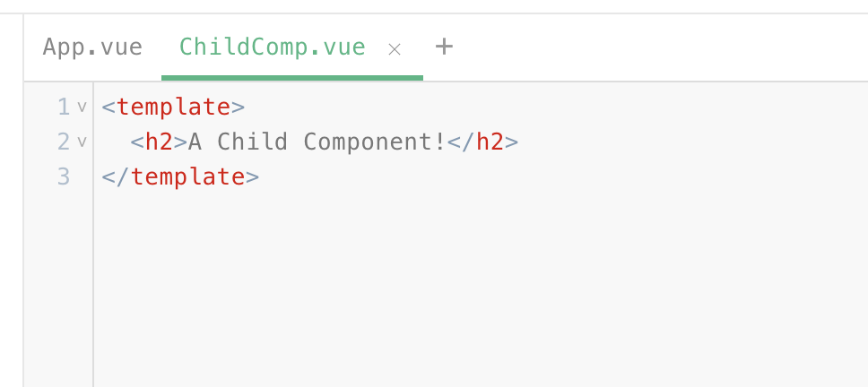This screenshot has width=868, height=387.
Task: Click the word Child in the heading text
Action: tap(253, 142)
